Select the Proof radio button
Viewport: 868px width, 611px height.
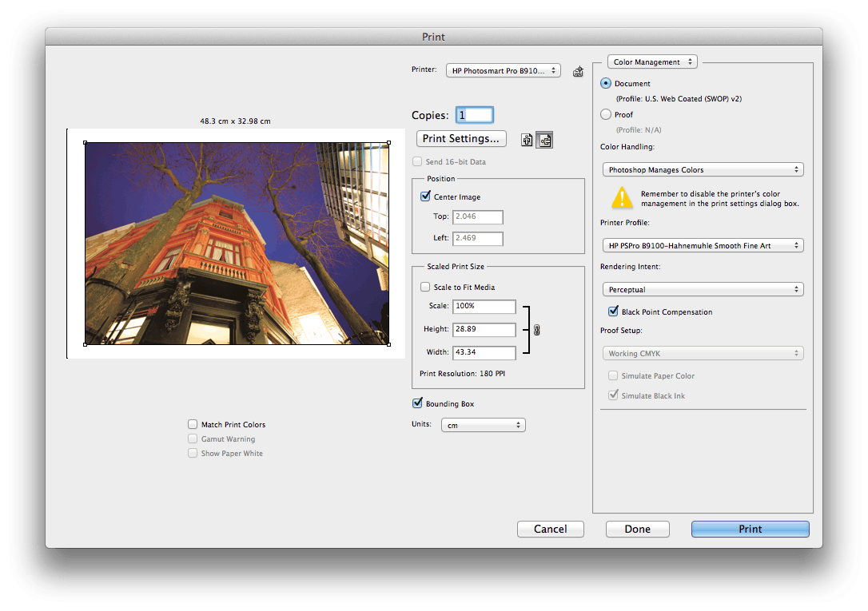click(606, 114)
